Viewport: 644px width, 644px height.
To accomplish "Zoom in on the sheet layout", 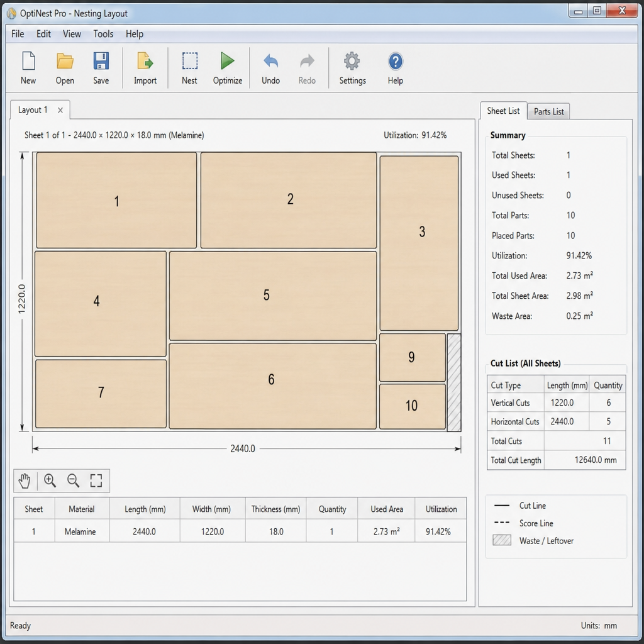I will click(x=50, y=480).
